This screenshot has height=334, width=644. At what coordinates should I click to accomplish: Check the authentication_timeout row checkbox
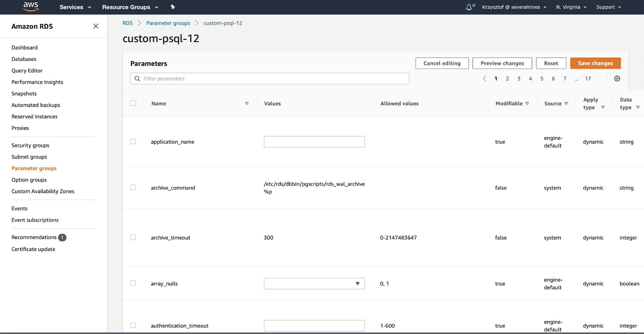(133, 326)
